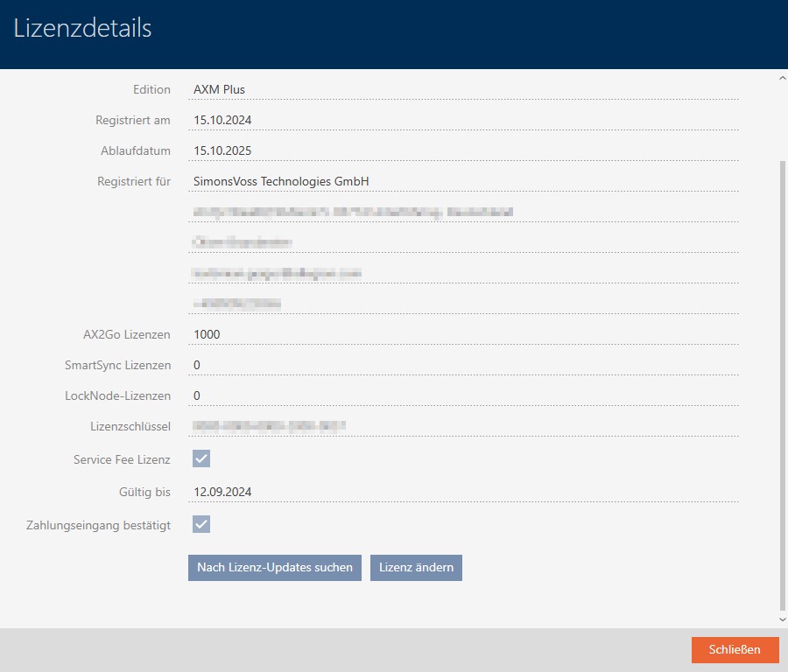Click the scrollbar down arrow
788x672 pixels.
781,619
